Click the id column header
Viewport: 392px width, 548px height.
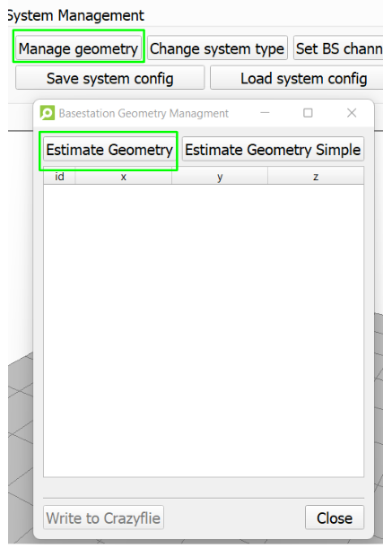[x=59, y=177]
